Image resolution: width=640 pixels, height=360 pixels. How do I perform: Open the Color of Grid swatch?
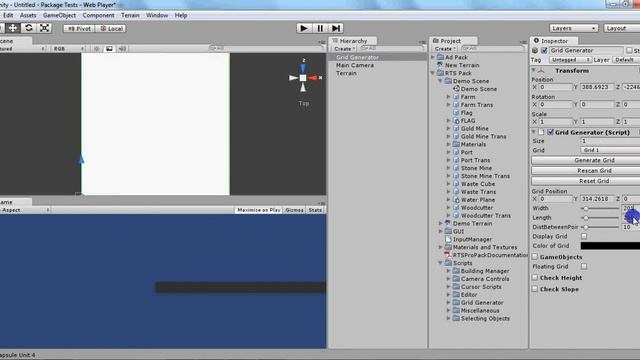tap(610, 246)
